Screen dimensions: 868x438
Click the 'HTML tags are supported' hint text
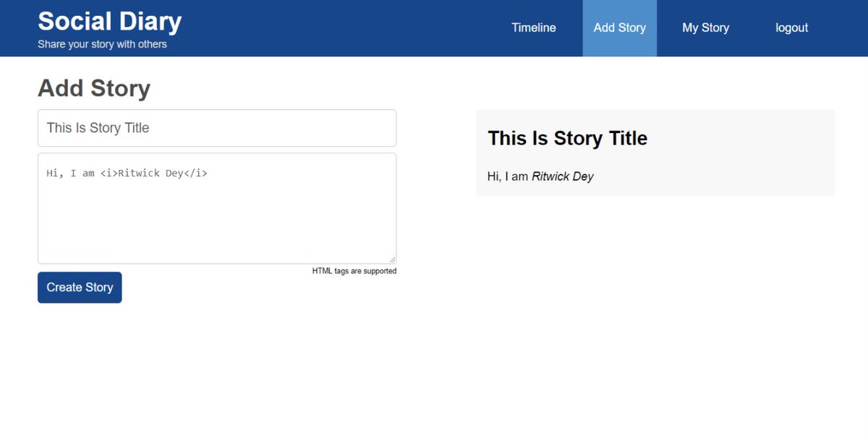354,271
